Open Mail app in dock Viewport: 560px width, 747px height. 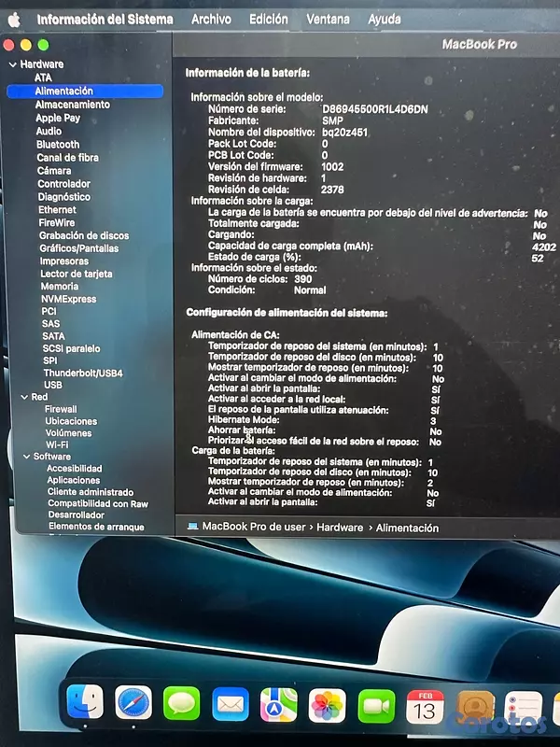231,704
